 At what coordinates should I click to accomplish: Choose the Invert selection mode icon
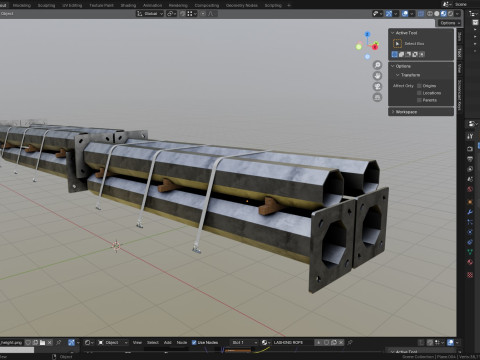click(x=415, y=54)
